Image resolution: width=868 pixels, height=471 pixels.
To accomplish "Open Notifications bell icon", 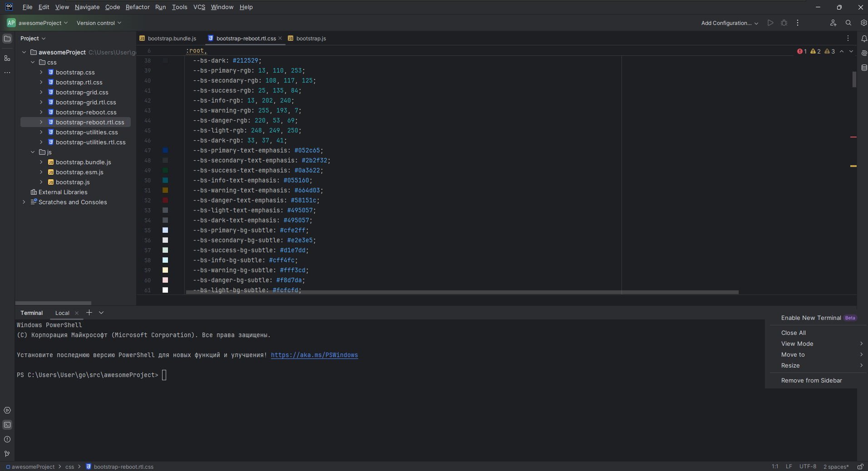I will [x=864, y=39].
